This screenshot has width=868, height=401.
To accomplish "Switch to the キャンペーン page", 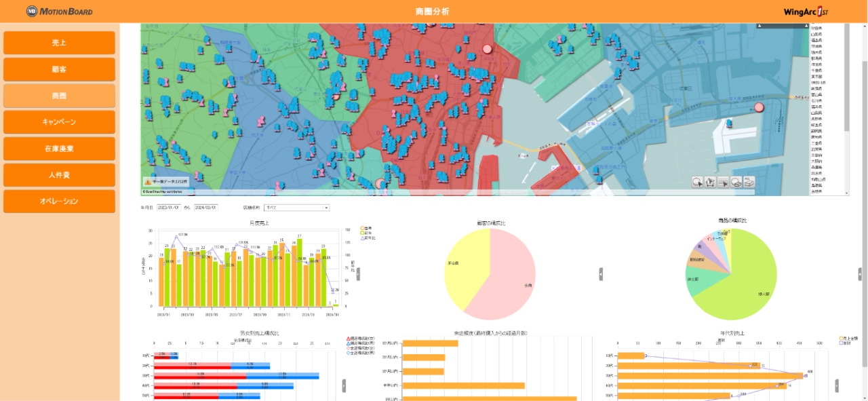I will tap(59, 122).
